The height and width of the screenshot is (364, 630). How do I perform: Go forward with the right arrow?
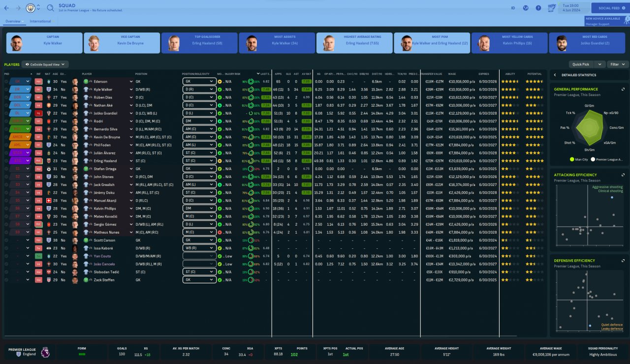[18, 8]
